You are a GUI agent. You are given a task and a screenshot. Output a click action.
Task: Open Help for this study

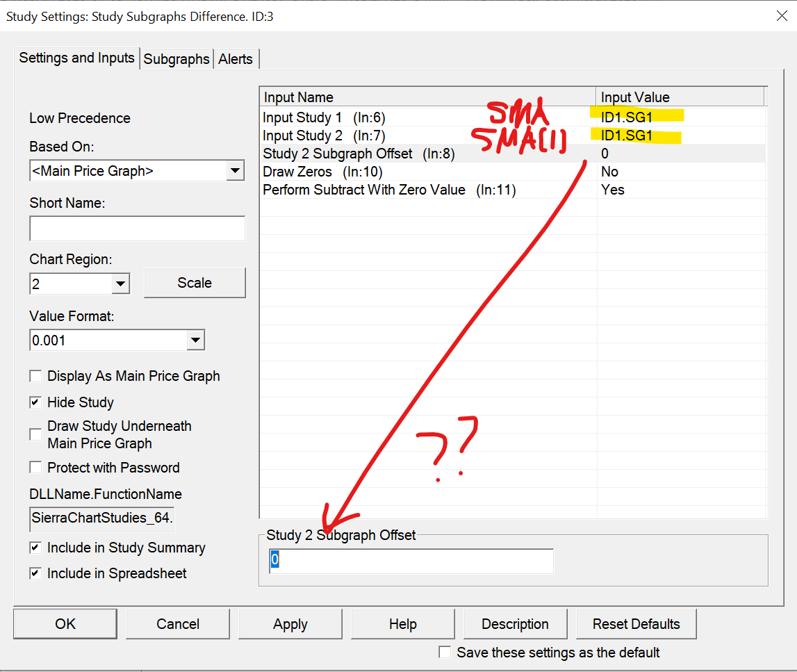tap(402, 624)
